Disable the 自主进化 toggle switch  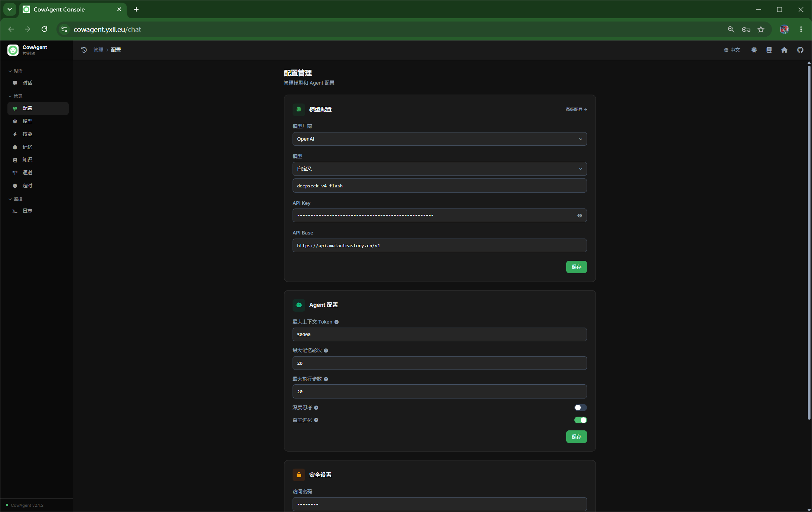[x=580, y=420]
